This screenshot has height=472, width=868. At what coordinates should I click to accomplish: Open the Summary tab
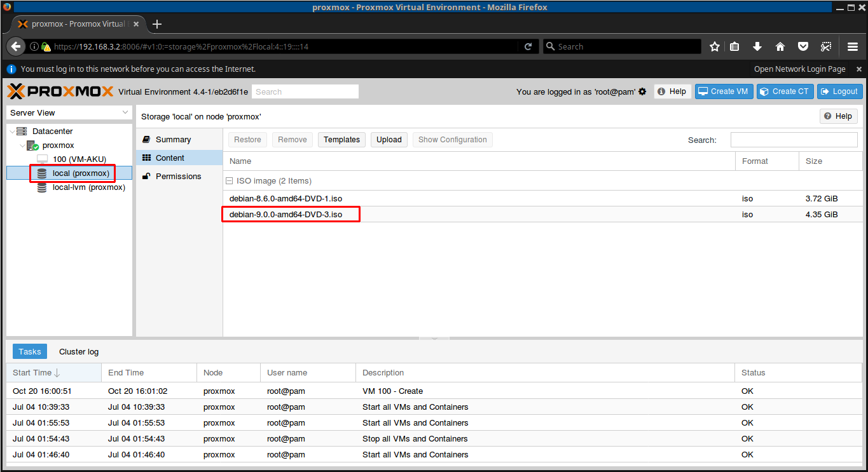tap(179, 139)
